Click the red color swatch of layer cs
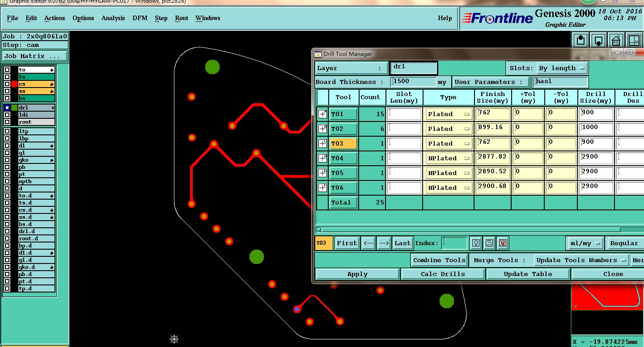 coord(14,84)
